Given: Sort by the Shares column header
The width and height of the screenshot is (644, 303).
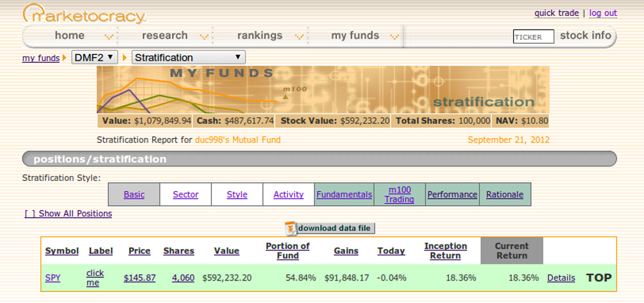Looking at the screenshot, I should [179, 251].
